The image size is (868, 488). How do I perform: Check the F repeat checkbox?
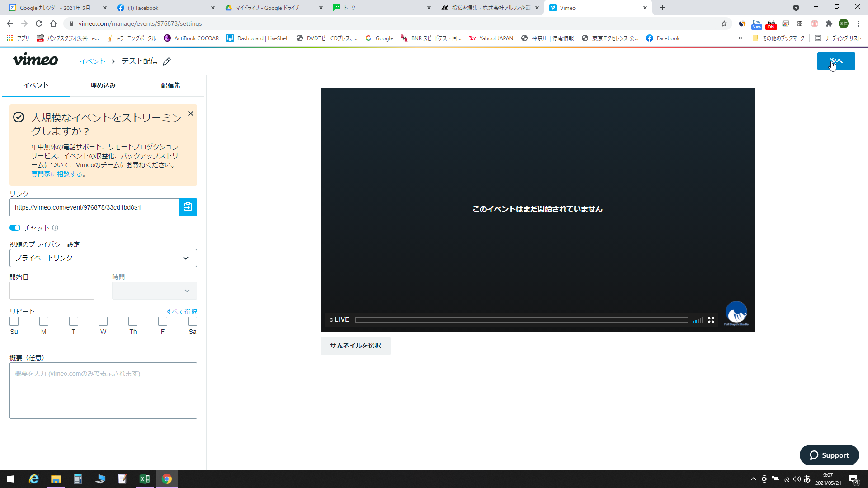click(163, 321)
